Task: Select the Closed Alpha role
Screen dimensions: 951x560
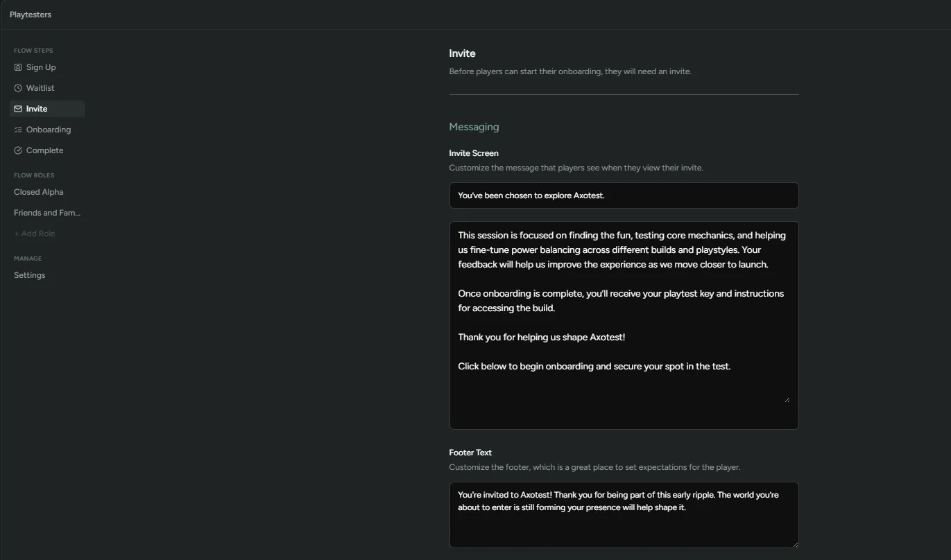Action: 38,191
